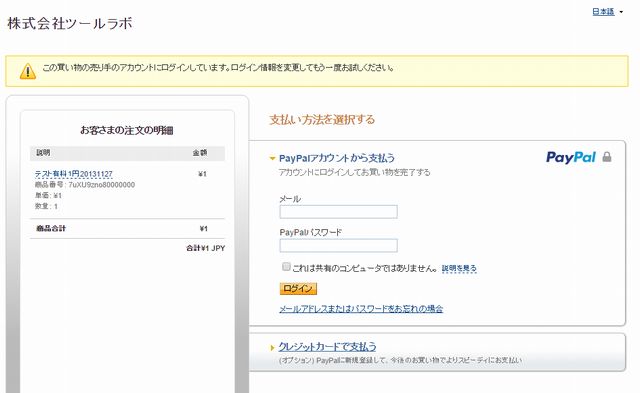Click the (オプション) PayPalに新規登録 description text
Viewport: 640px width, 393px height.
click(x=400, y=360)
